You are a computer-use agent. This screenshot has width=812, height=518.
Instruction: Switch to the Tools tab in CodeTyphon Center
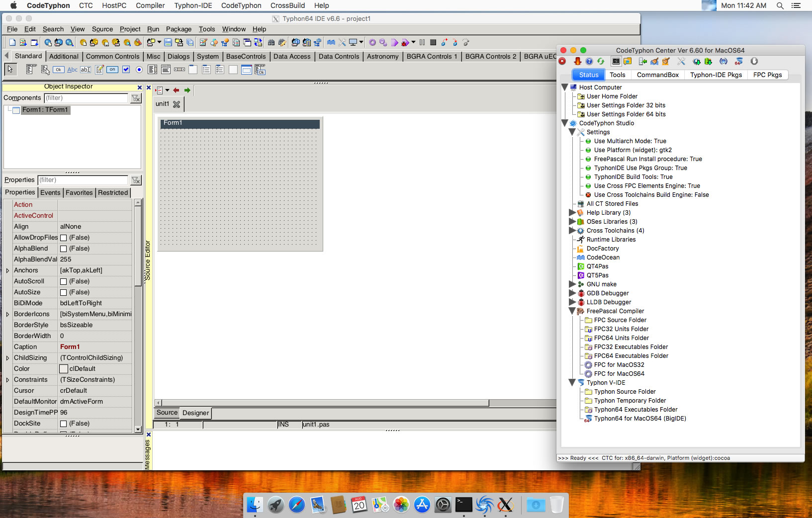click(x=618, y=75)
